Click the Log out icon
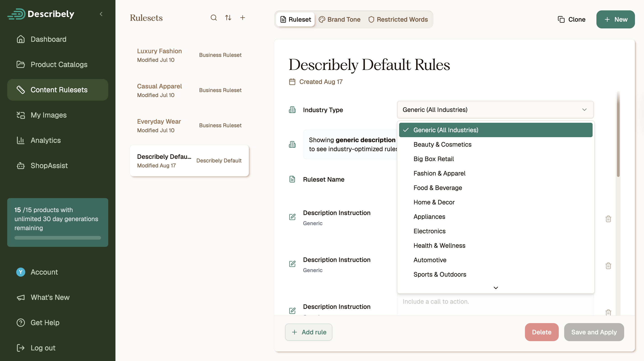The width and height of the screenshot is (644, 361). pos(21,348)
